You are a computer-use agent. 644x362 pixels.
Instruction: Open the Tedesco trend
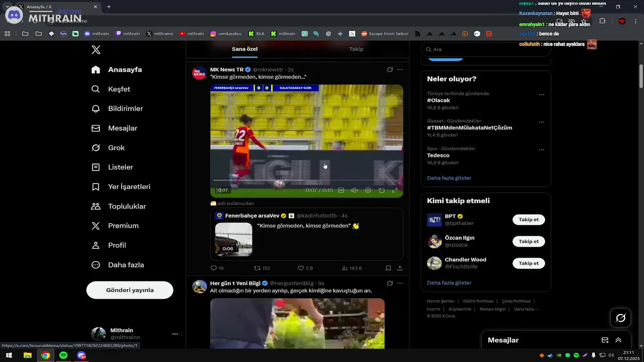click(438, 155)
